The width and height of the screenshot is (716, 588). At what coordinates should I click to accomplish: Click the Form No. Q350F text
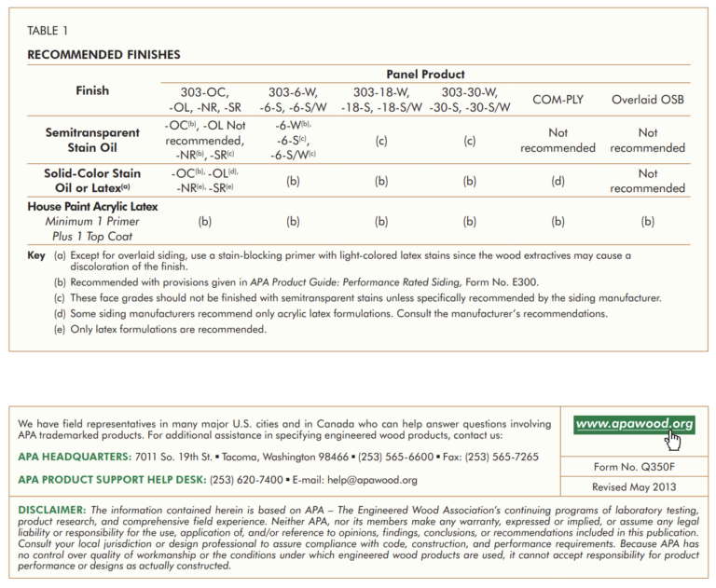pos(634,467)
